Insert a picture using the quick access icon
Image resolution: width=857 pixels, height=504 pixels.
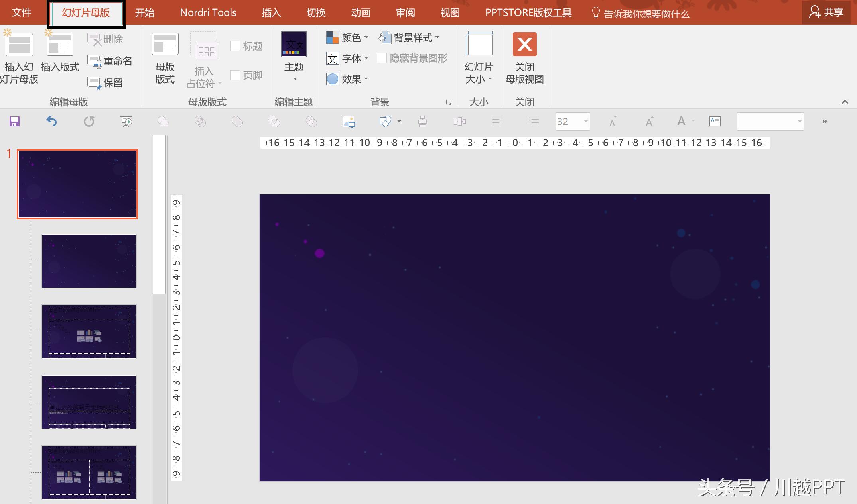[348, 122]
